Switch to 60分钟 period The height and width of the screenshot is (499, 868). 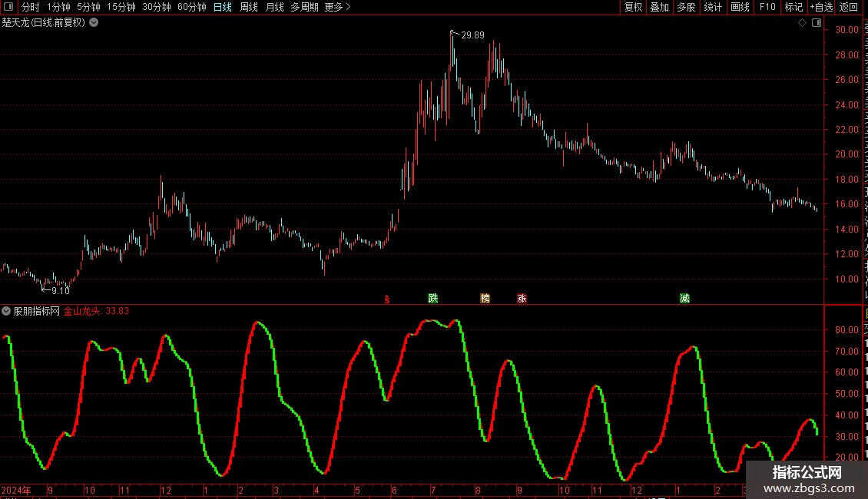pos(191,7)
